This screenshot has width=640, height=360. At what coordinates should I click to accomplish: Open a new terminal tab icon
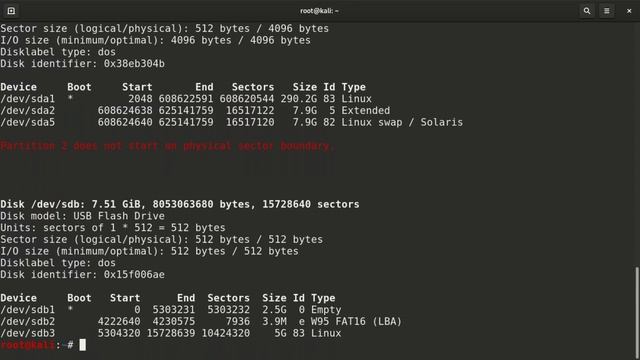tap(11, 11)
